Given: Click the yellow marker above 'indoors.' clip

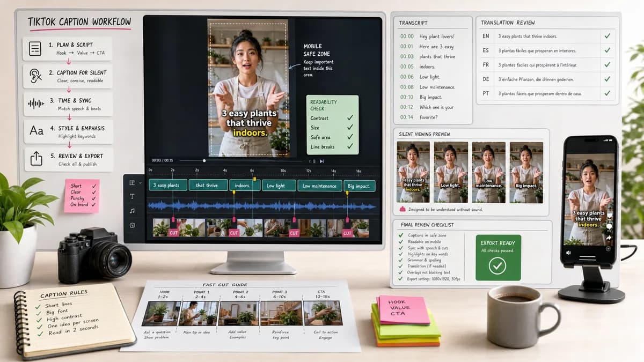Looking at the screenshot, I should tap(254, 178).
